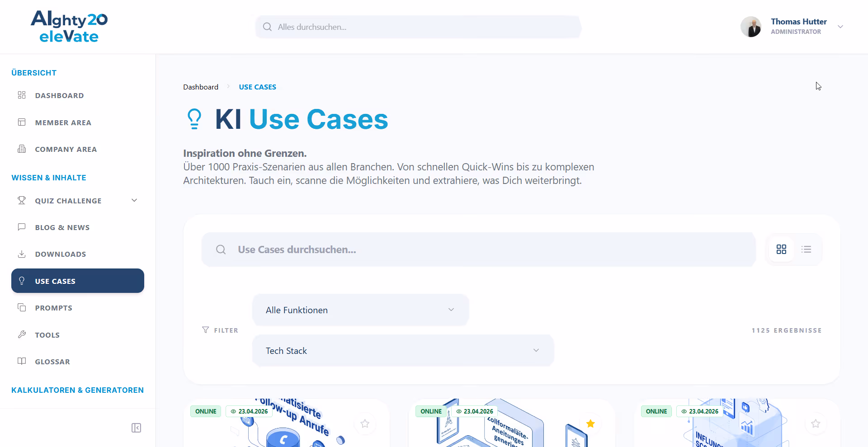The width and height of the screenshot is (868, 447).
Task: Open the Downloads page
Action: [x=78, y=254]
